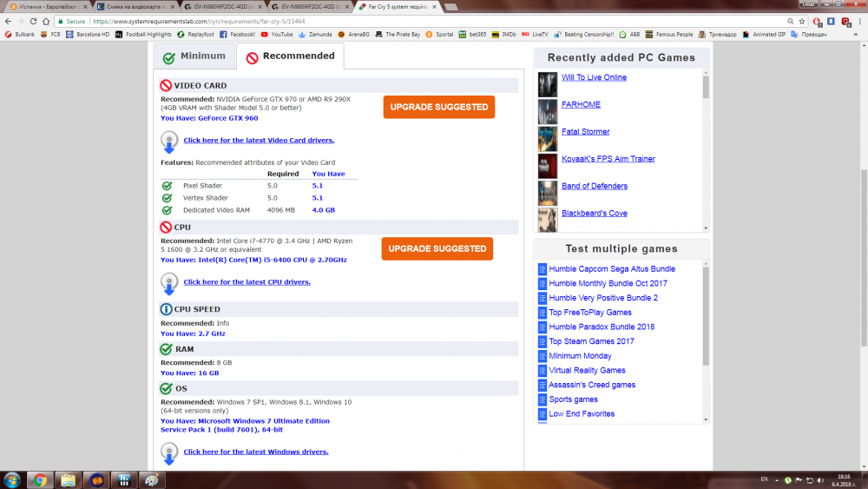Open KovaaK's FPS Aim Trainer link
The height and width of the screenshot is (489, 868).
tap(608, 159)
